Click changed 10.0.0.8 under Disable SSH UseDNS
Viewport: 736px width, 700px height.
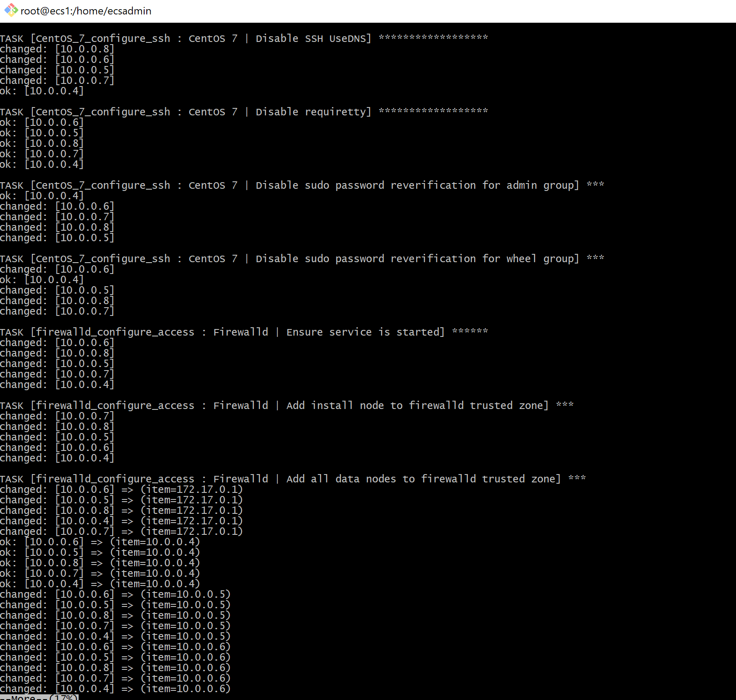click(x=57, y=49)
